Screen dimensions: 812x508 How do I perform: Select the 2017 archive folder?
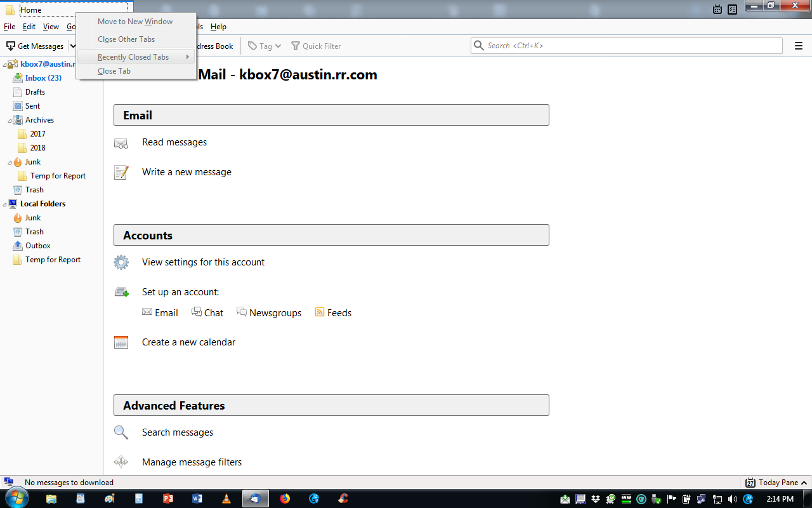[x=38, y=134]
